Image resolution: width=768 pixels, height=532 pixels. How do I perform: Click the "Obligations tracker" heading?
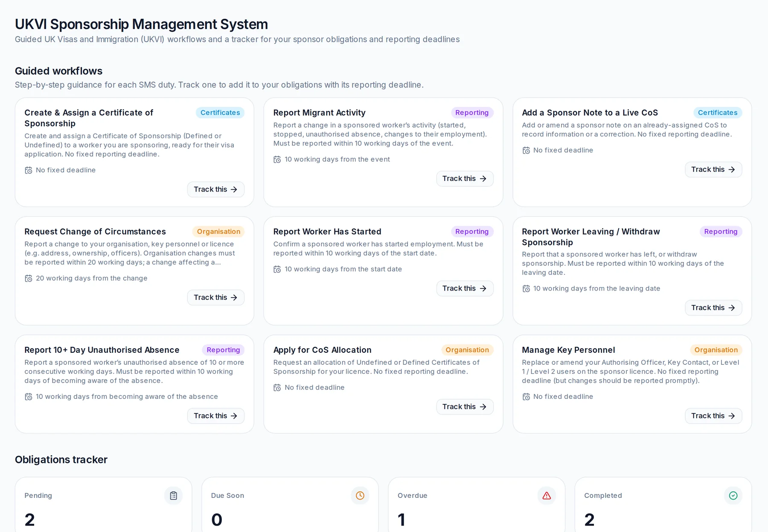tap(61, 460)
